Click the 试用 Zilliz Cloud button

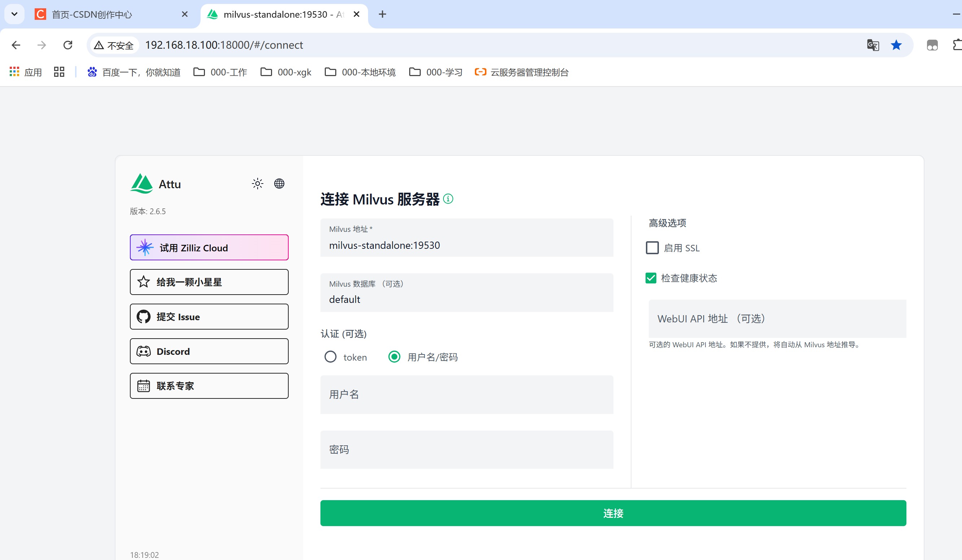click(x=209, y=248)
